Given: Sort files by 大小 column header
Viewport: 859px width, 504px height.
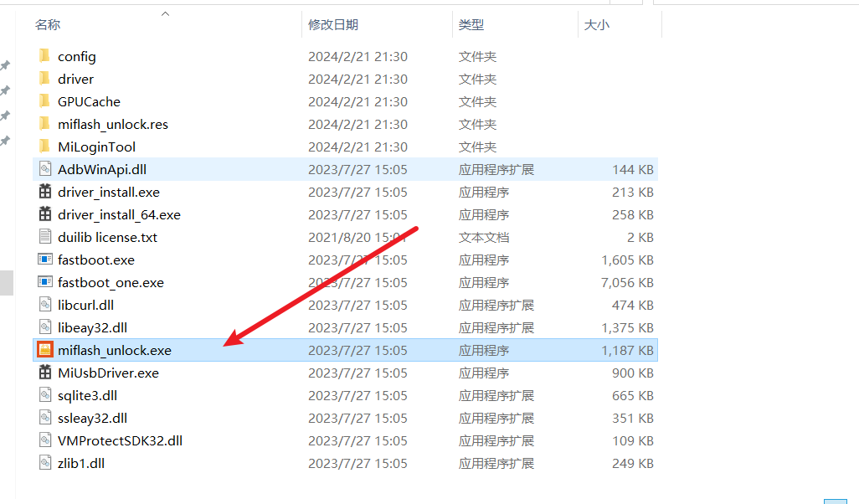Looking at the screenshot, I should (597, 24).
